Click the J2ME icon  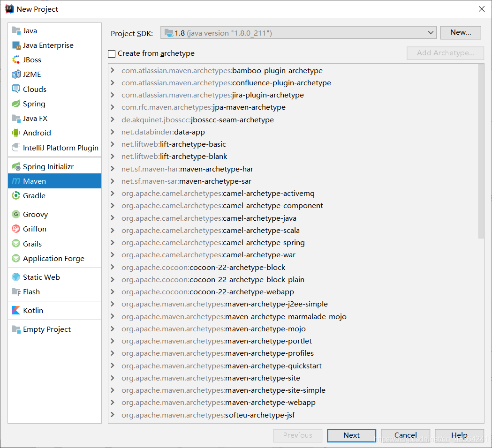coord(15,75)
